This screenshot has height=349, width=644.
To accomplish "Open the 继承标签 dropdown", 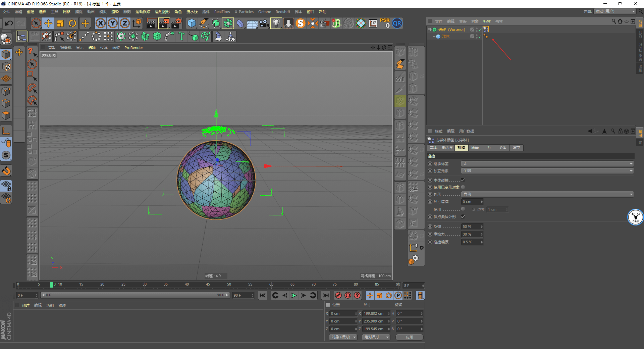I will [x=547, y=164].
